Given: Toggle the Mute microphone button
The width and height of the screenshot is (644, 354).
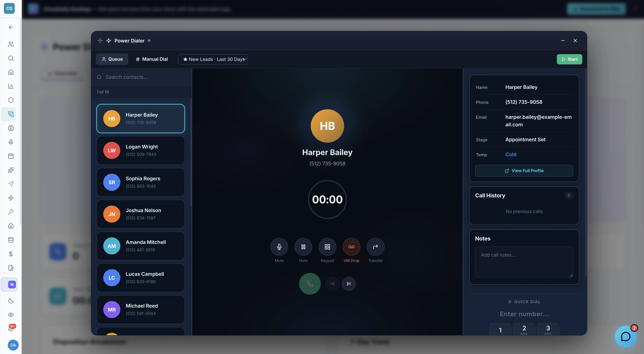Looking at the screenshot, I should tap(279, 247).
